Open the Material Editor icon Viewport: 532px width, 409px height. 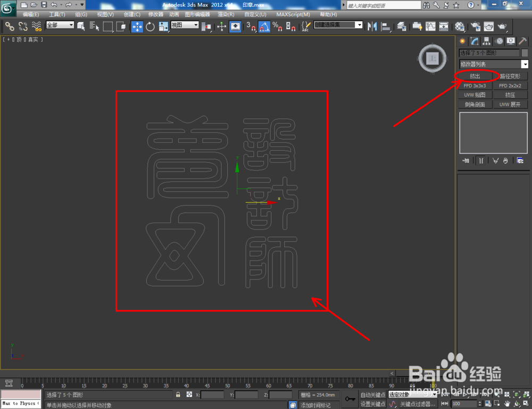(x=460, y=27)
